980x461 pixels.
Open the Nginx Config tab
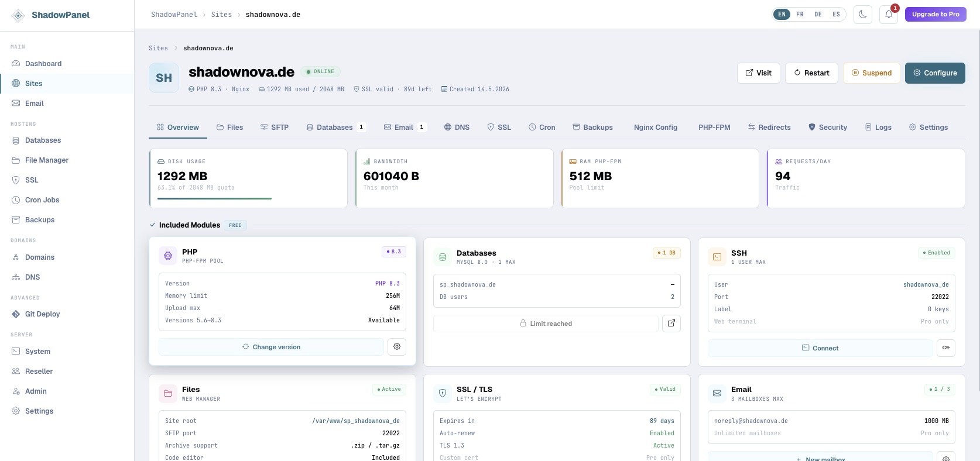tap(656, 128)
